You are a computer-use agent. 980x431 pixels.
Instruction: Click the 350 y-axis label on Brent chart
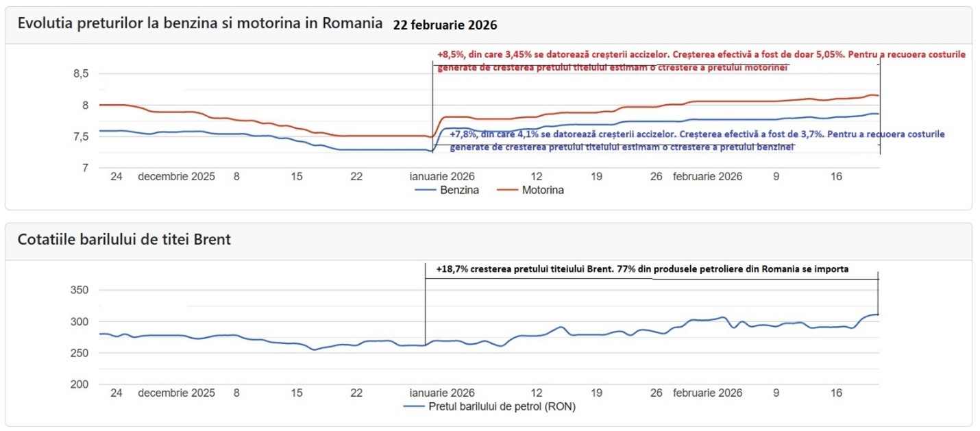click(79, 291)
